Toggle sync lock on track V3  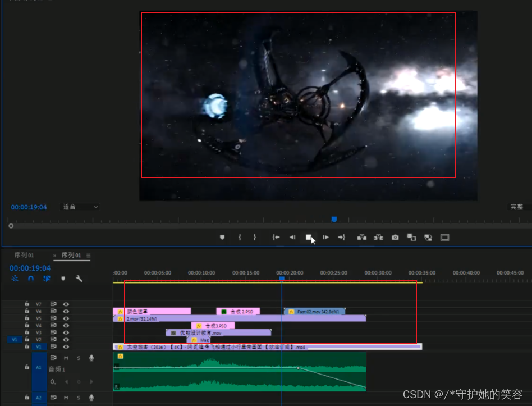(x=53, y=332)
